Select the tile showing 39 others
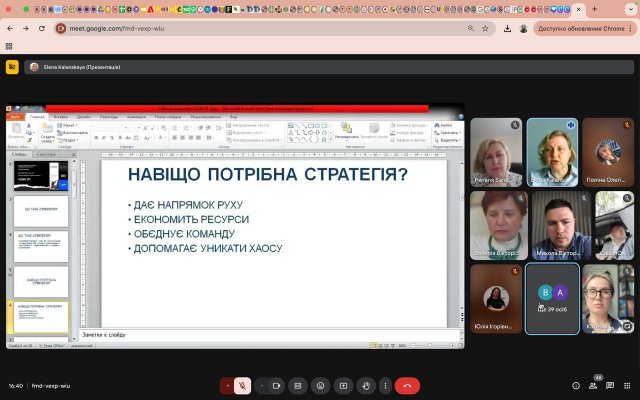 click(x=552, y=297)
